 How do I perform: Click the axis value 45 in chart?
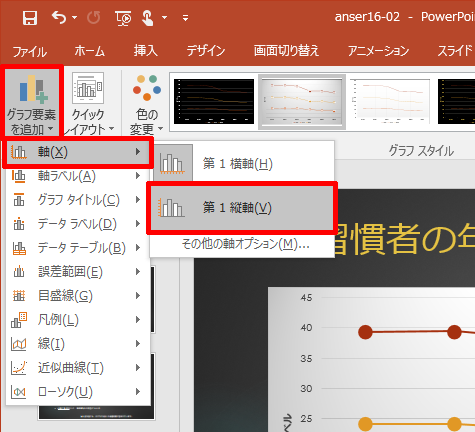pyautogui.click(x=306, y=297)
